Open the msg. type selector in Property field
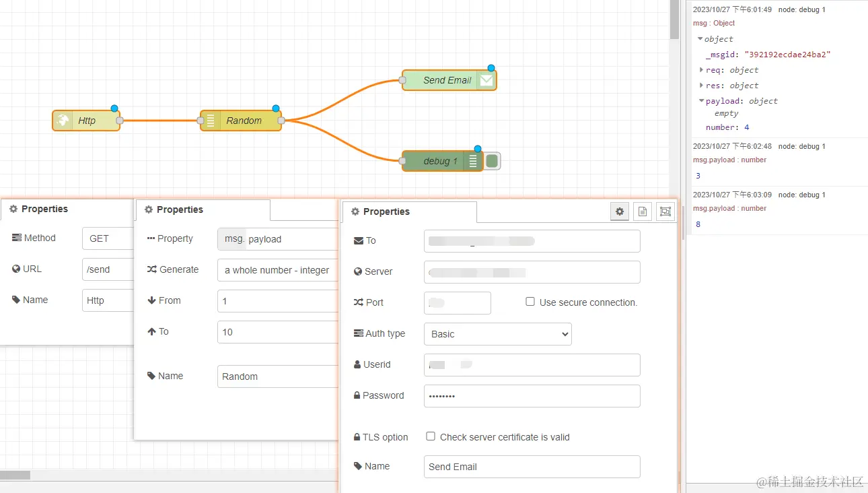The image size is (868, 493). point(232,239)
